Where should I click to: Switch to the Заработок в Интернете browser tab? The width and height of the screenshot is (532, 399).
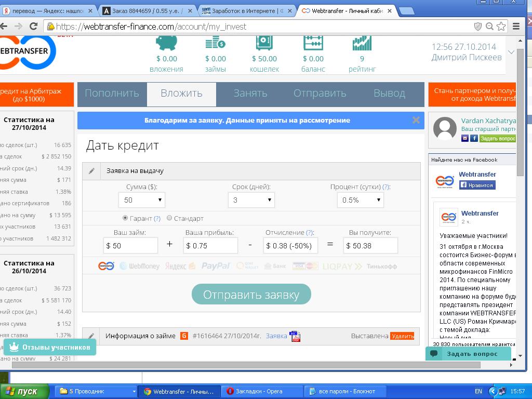247,11
